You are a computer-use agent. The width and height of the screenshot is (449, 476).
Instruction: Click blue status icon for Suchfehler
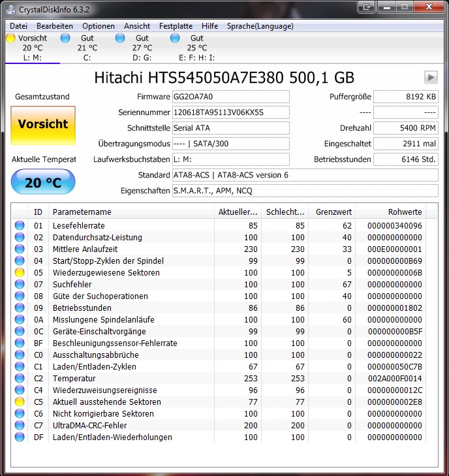(x=20, y=284)
